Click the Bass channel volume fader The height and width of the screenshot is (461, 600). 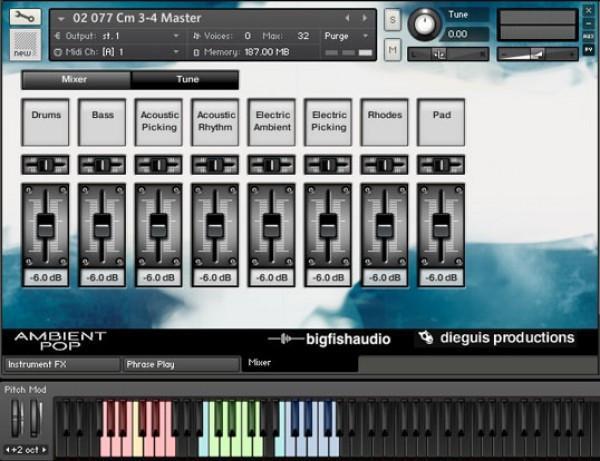(x=102, y=225)
